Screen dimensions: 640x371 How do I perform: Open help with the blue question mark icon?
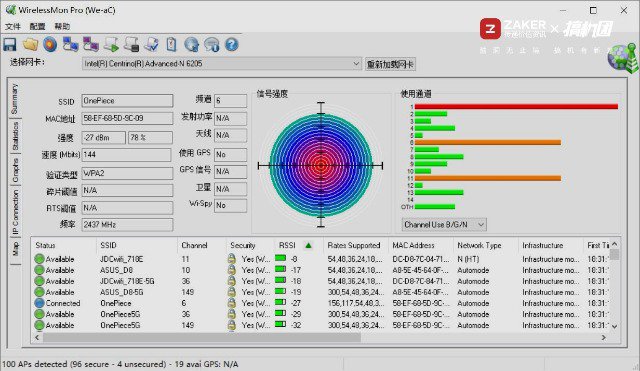click(x=231, y=44)
